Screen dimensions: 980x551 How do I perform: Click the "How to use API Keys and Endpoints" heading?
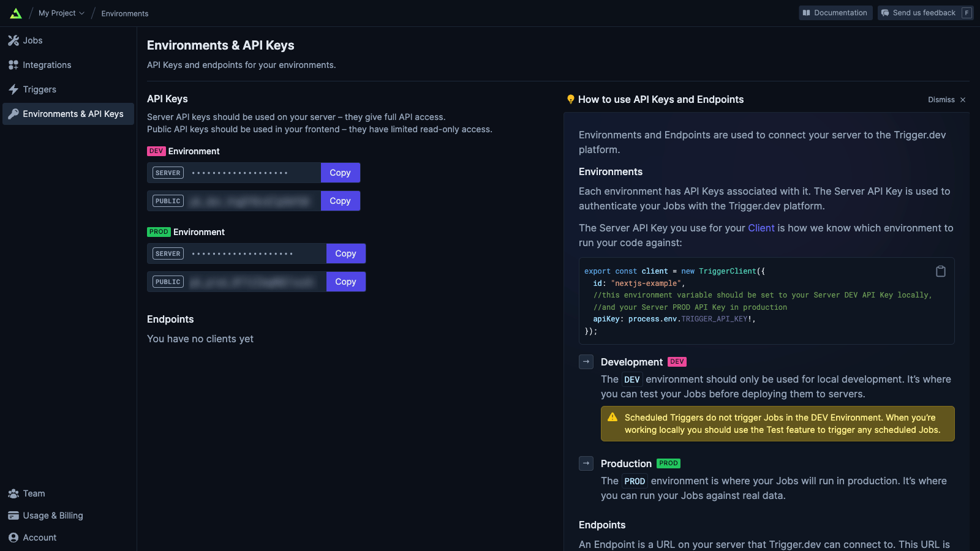tap(661, 100)
